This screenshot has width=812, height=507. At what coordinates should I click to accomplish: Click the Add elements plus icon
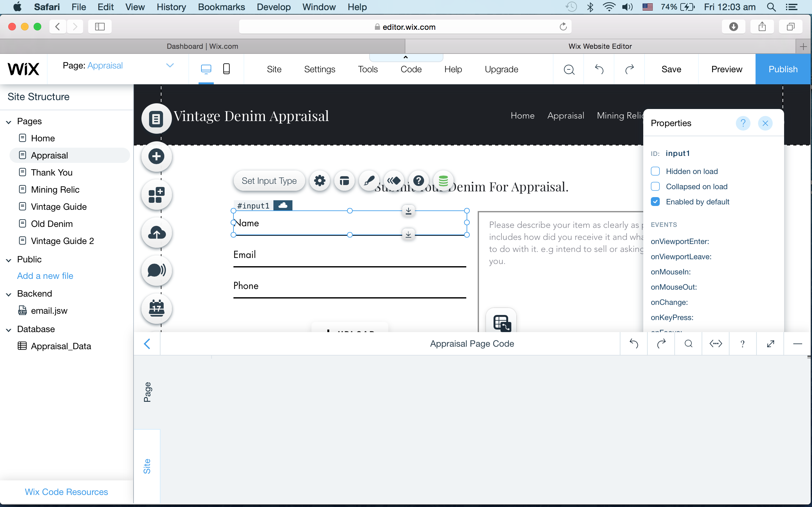tap(156, 156)
